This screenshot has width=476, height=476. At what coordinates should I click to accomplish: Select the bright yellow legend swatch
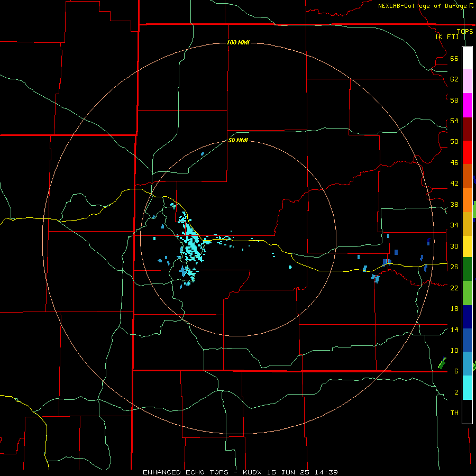pyautogui.click(x=467, y=246)
